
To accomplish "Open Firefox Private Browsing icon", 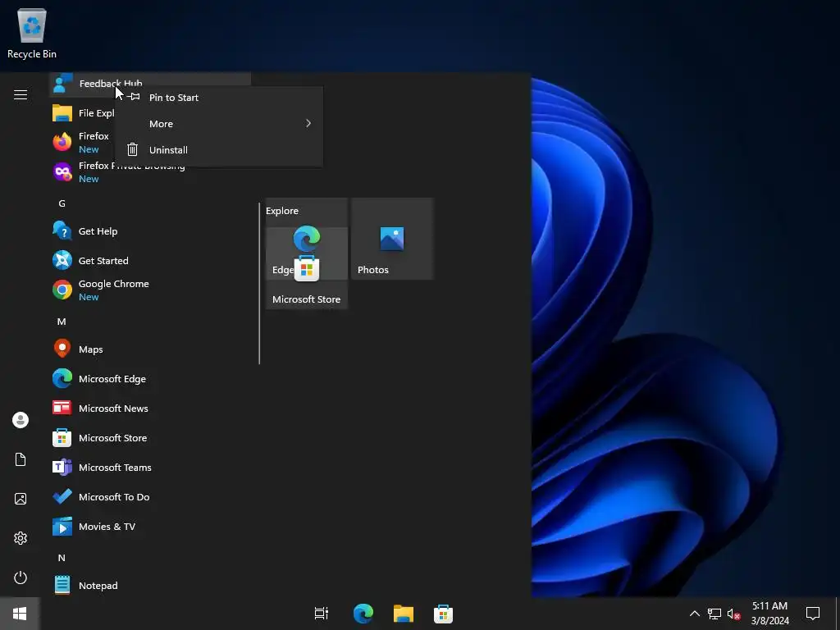I will click(x=62, y=172).
